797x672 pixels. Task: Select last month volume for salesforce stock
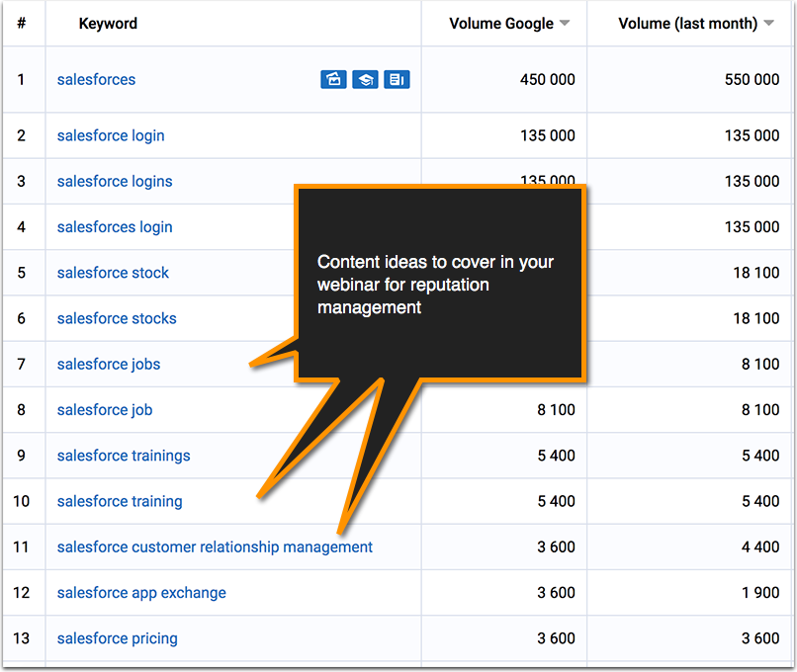[756, 273]
